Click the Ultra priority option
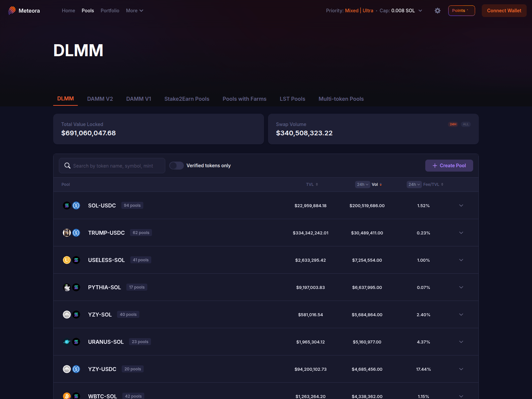Screen dimensions: 532x399 368,11
